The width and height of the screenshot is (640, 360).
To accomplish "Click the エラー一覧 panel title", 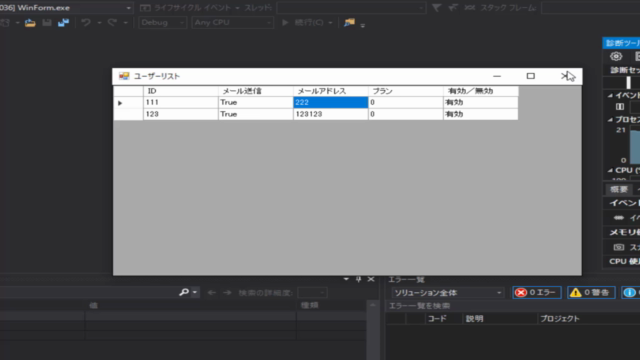I will 406,280.
